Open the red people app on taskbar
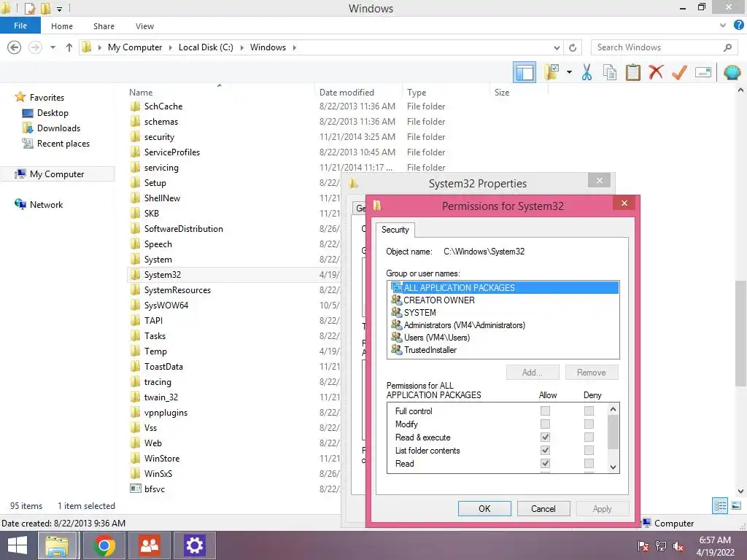Image resolution: width=747 pixels, height=560 pixels. tap(150, 545)
